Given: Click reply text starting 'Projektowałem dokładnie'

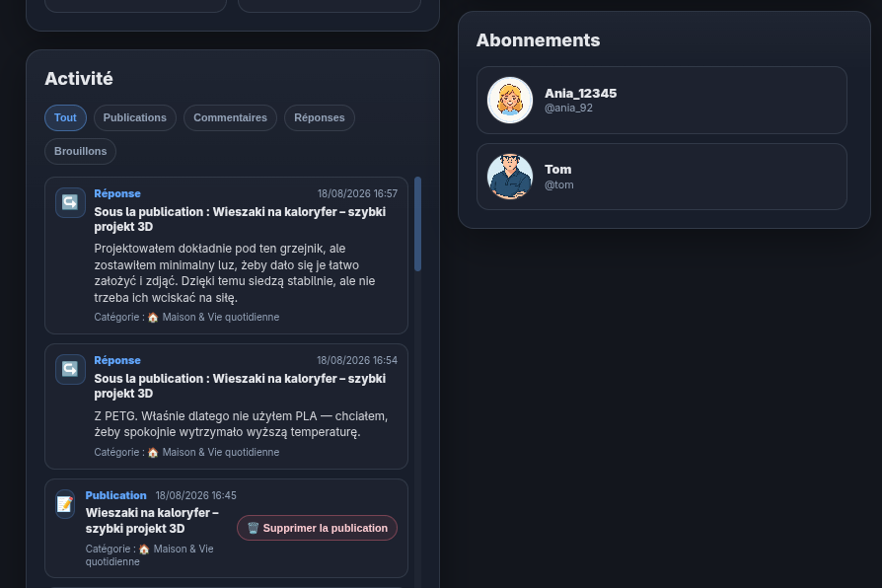Looking at the screenshot, I should click(x=235, y=273).
